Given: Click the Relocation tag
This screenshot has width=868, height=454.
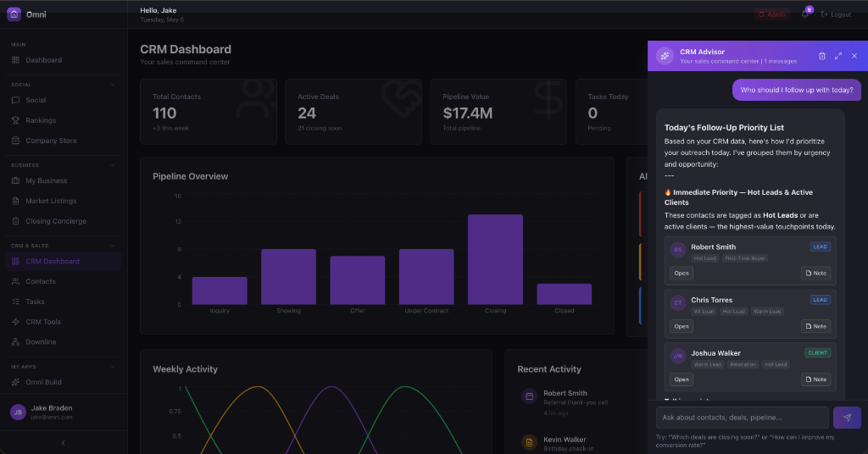Looking at the screenshot, I should click(x=743, y=364).
